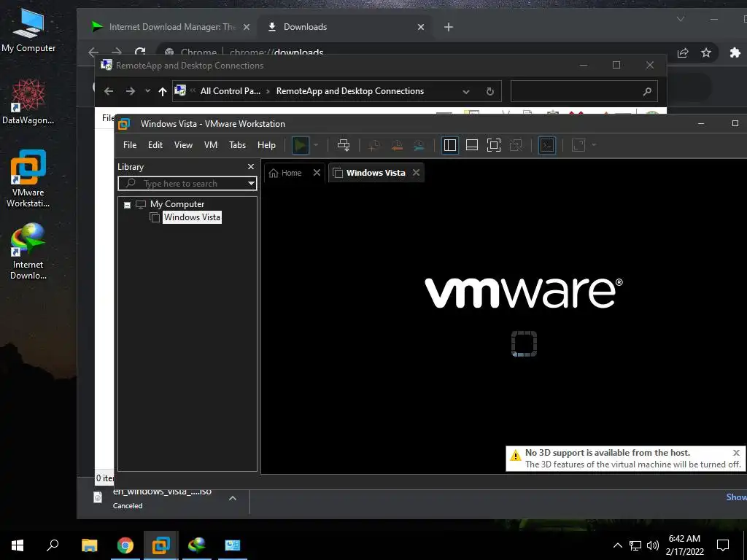Viewport: 747px width, 560px height.
Task: Open the Windows Start menu
Action: [x=18, y=545]
